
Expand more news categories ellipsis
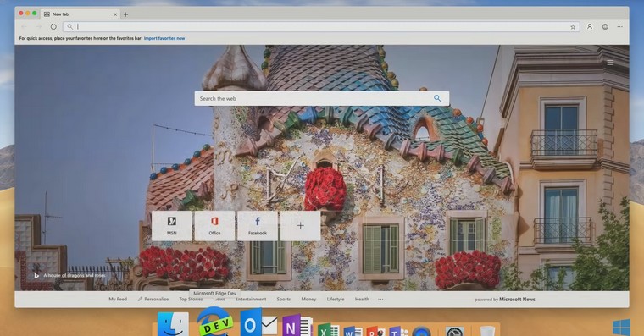380,299
